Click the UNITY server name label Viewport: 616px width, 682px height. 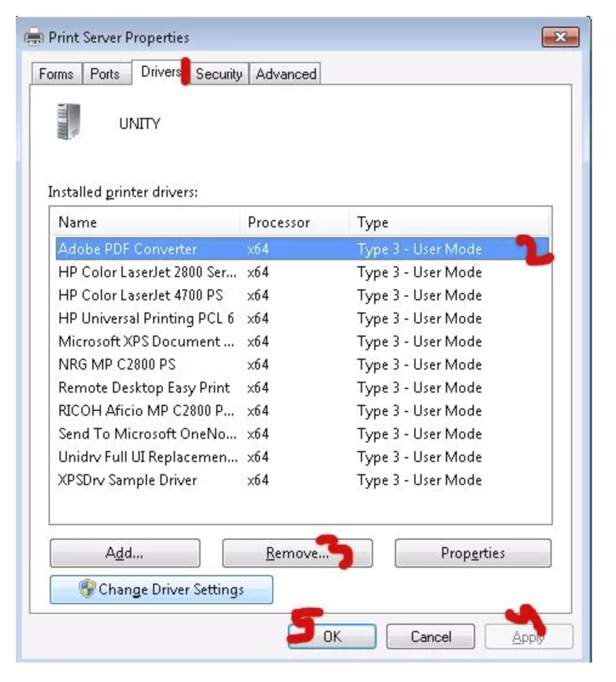(x=140, y=123)
